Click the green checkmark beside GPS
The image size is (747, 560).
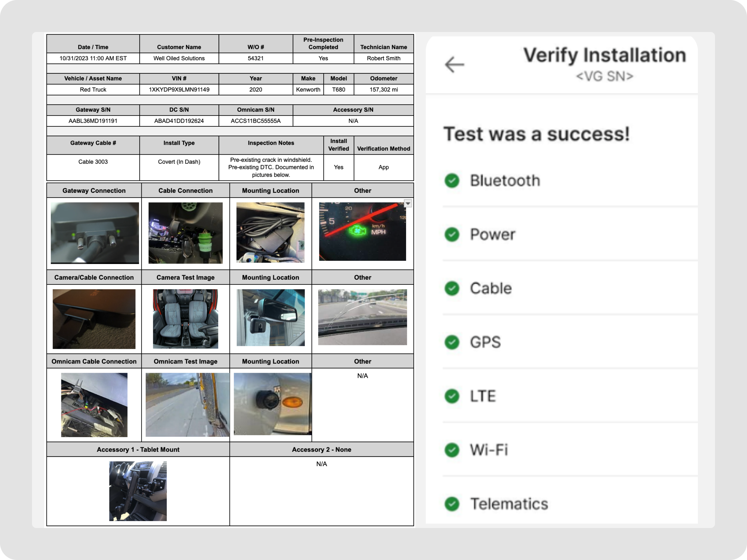coord(451,342)
